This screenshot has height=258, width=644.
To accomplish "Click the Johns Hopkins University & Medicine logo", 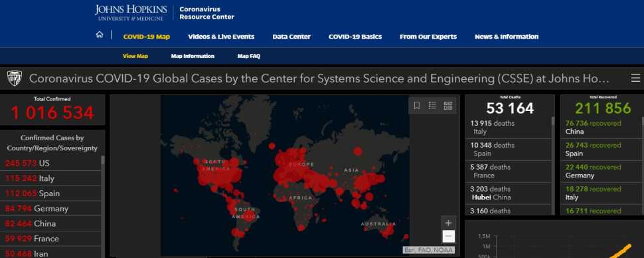I will click(x=131, y=13).
